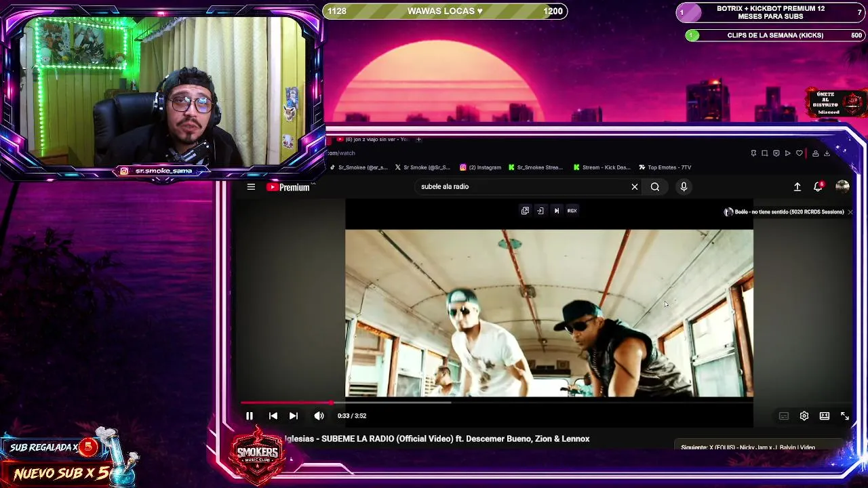Viewport: 868px width, 488px height.
Task: Click the video time display 0:33 / 3:52
Action: pyautogui.click(x=352, y=415)
